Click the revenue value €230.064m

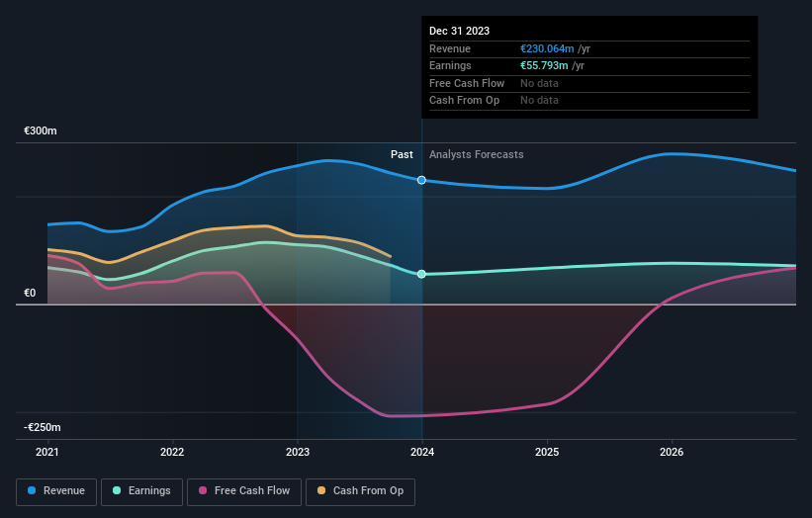coord(547,48)
